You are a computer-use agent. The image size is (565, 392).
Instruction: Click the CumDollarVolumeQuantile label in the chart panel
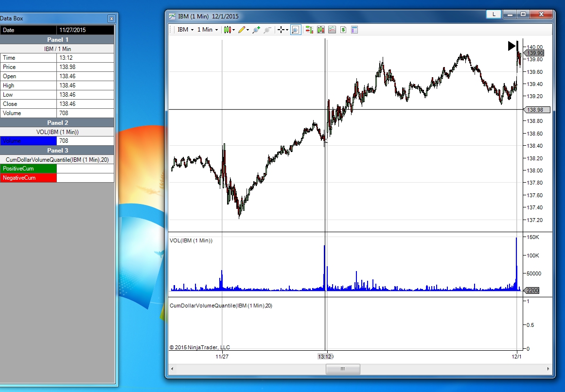(x=221, y=306)
